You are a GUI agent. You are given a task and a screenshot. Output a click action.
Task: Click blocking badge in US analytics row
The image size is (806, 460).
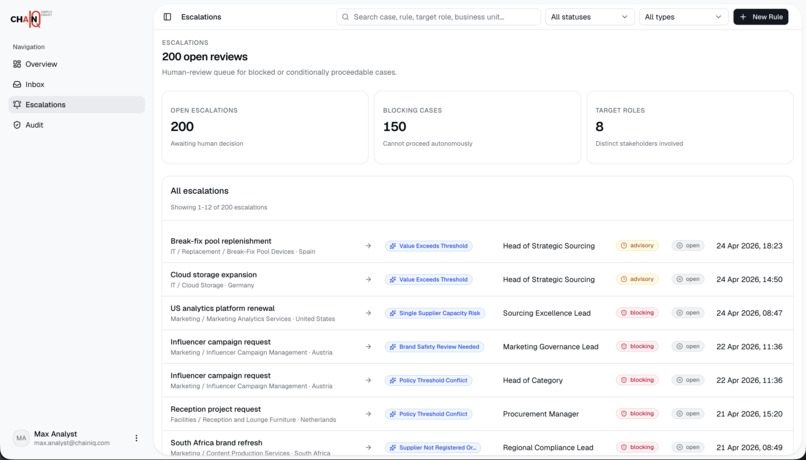click(x=637, y=312)
